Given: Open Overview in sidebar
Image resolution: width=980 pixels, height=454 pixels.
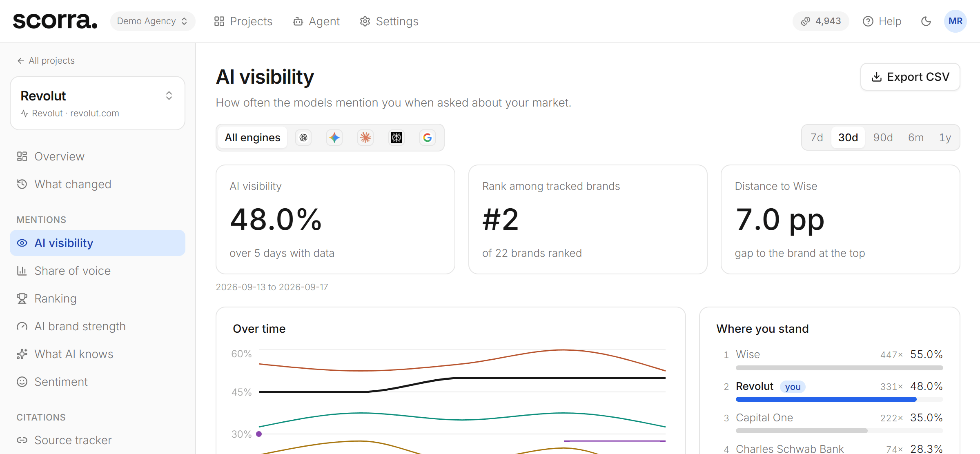Looking at the screenshot, I should point(98,156).
